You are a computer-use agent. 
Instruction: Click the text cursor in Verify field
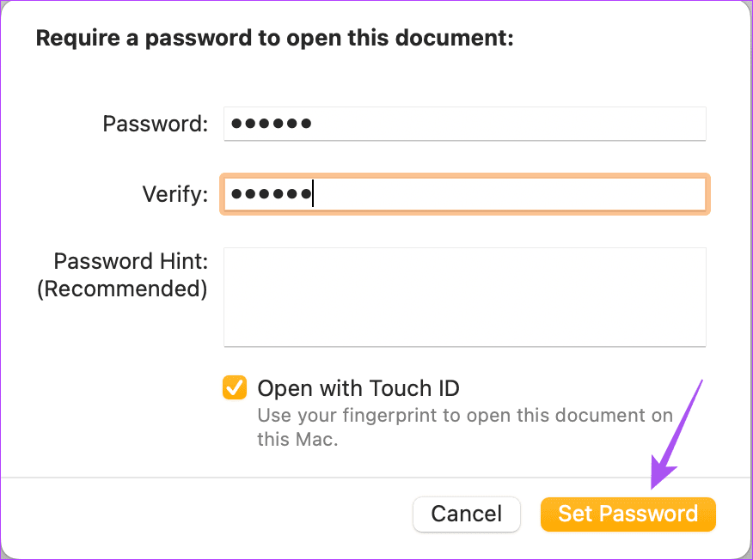tap(313, 194)
